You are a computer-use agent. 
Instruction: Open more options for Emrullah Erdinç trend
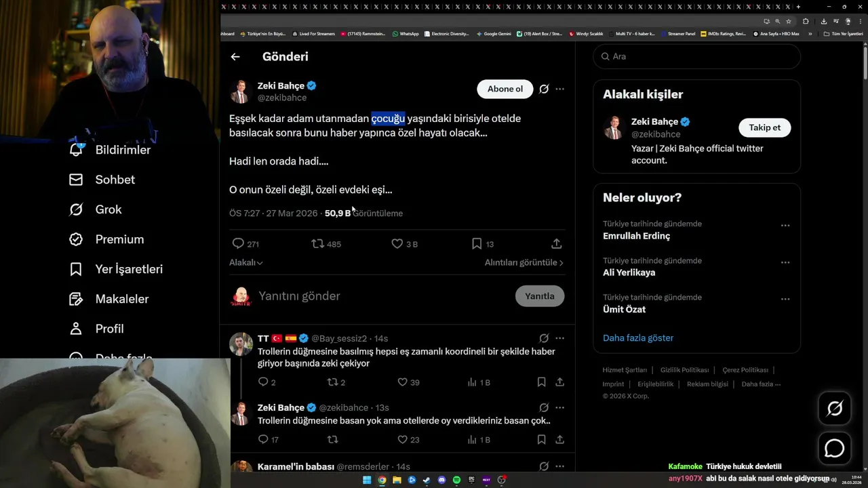[785, 226]
